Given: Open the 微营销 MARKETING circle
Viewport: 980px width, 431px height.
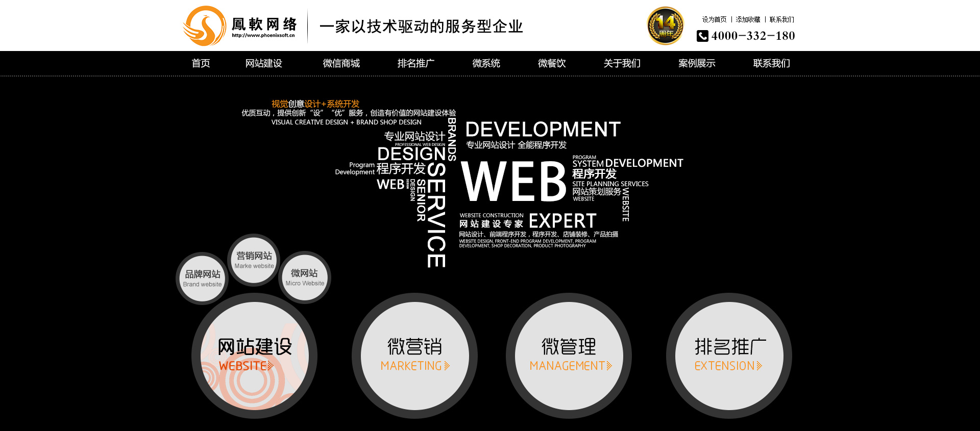Looking at the screenshot, I should (414, 356).
